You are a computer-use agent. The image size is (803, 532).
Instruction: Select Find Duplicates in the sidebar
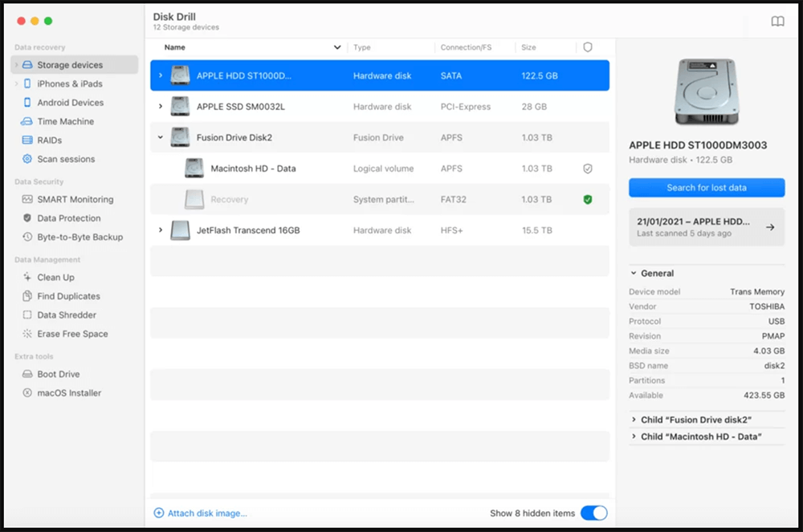(x=68, y=296)
